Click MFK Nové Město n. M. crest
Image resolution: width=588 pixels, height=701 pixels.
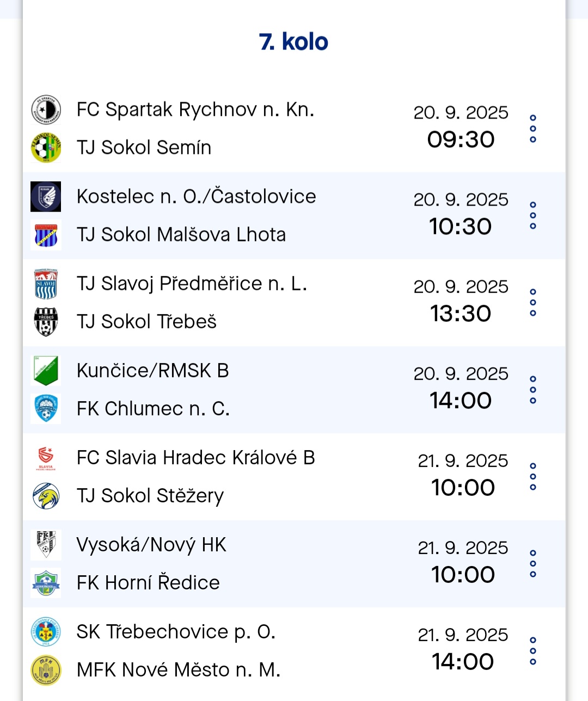coord(46,670)
